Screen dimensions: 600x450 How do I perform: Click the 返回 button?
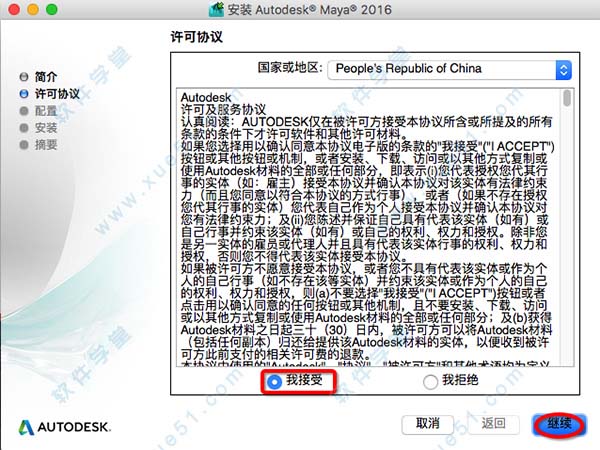click(494, 425)
